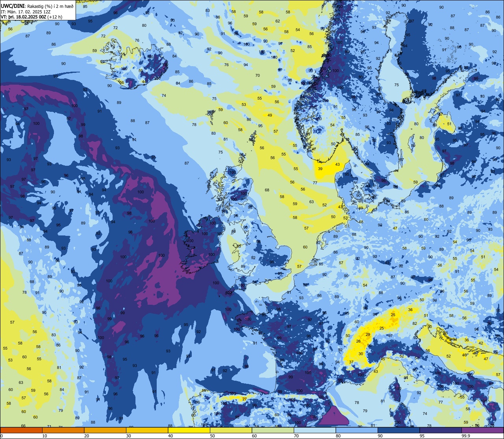Click the '10' legend tick label
This screenshot has height=439, width=504.
pyautogui.click(x=45, y=436)
